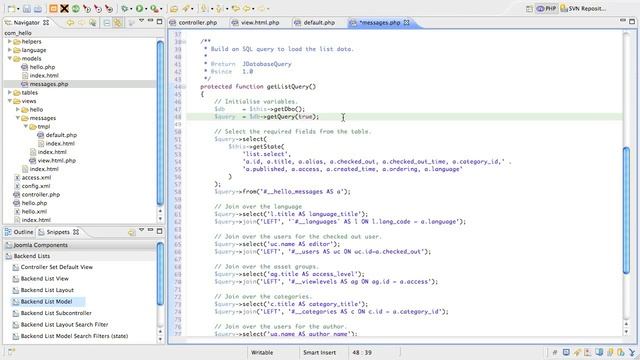
Task: Open Snippets view menu triangle
Action: [142, 230]
